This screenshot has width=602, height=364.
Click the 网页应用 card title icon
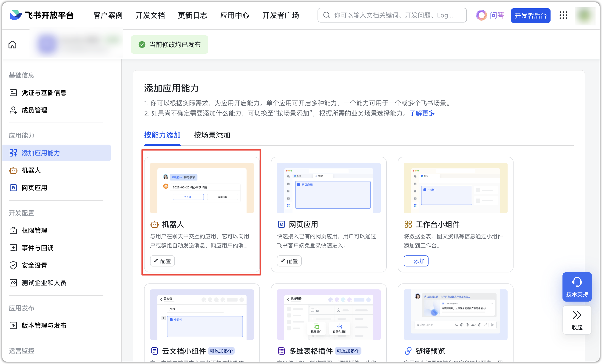point(281,224)
